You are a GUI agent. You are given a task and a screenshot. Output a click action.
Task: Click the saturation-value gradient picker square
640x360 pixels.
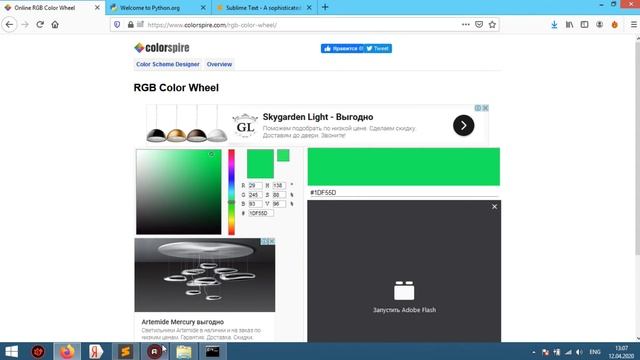tap(179, 192)
